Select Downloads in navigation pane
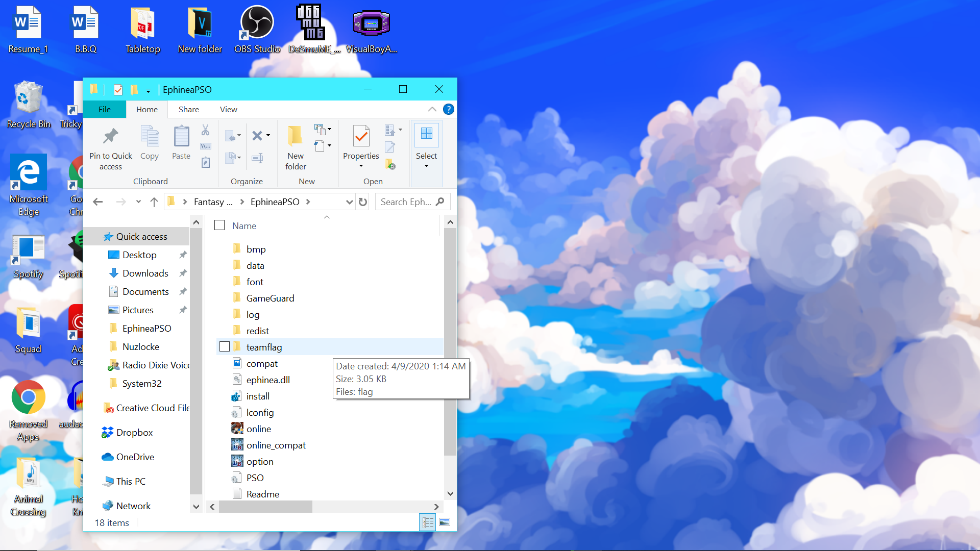 (145, 273)
